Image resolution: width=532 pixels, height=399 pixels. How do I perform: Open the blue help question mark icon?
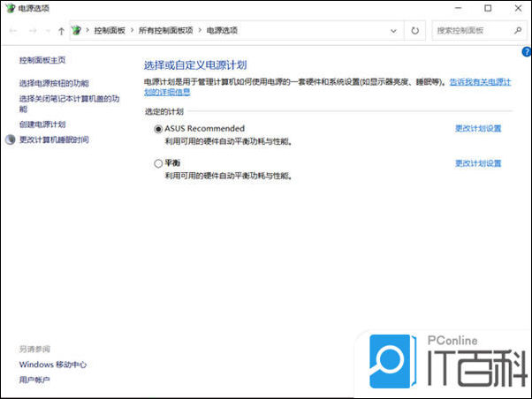527,52
